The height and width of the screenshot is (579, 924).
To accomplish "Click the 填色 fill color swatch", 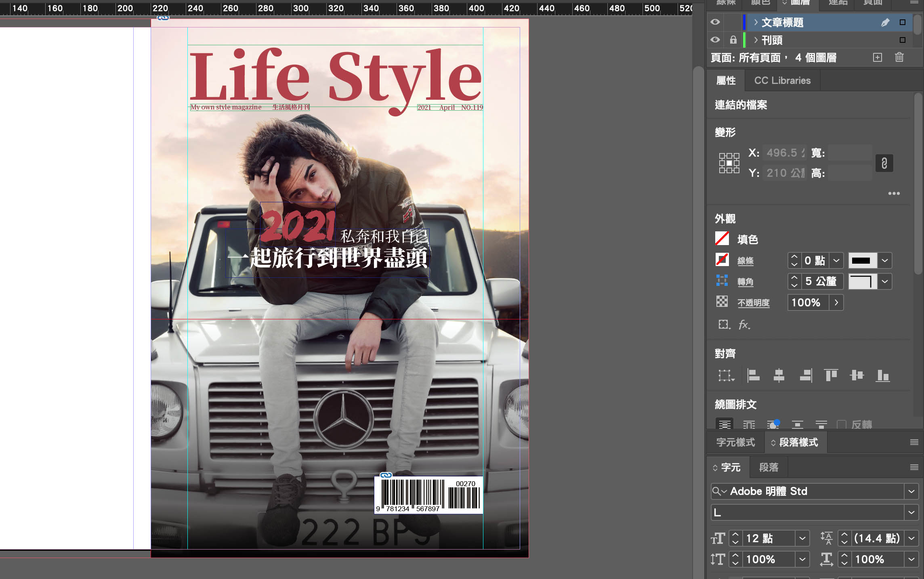I will (x=722, y=239).
